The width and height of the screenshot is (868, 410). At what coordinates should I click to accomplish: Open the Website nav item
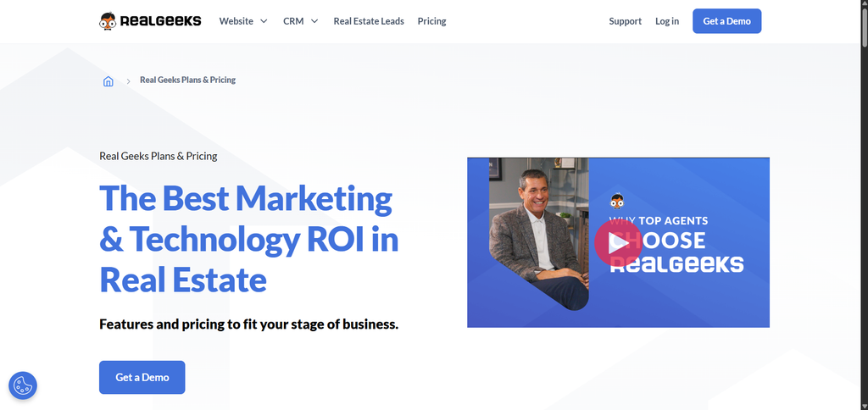click(236, 21)
